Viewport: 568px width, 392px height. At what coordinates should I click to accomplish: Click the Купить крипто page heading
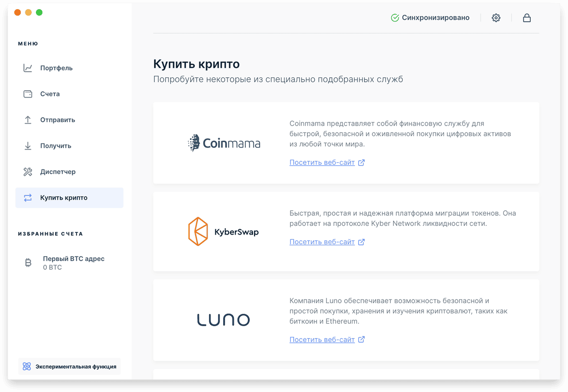tap(197, 64)
